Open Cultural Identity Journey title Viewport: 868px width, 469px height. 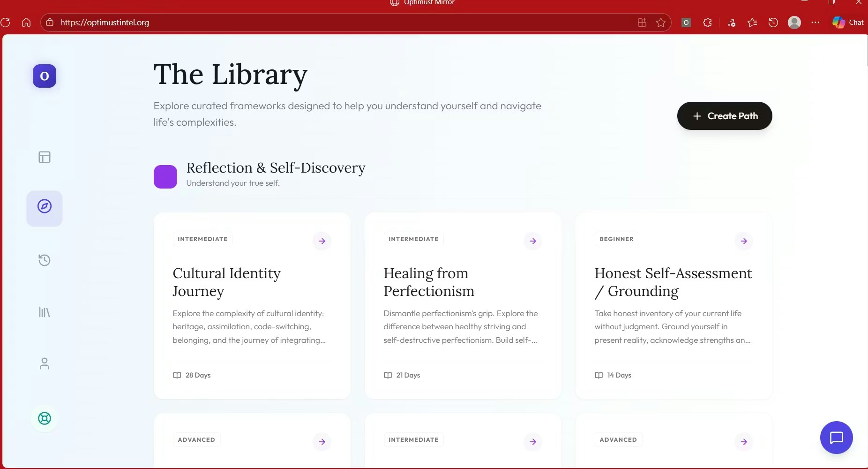click(x=226, y=282)
